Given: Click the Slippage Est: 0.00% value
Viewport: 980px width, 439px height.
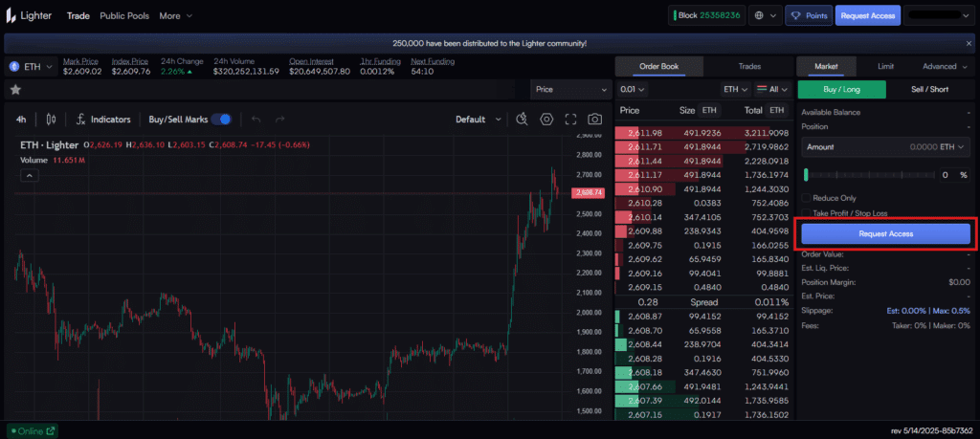Looking at the screenshot, I should [906, 310].
